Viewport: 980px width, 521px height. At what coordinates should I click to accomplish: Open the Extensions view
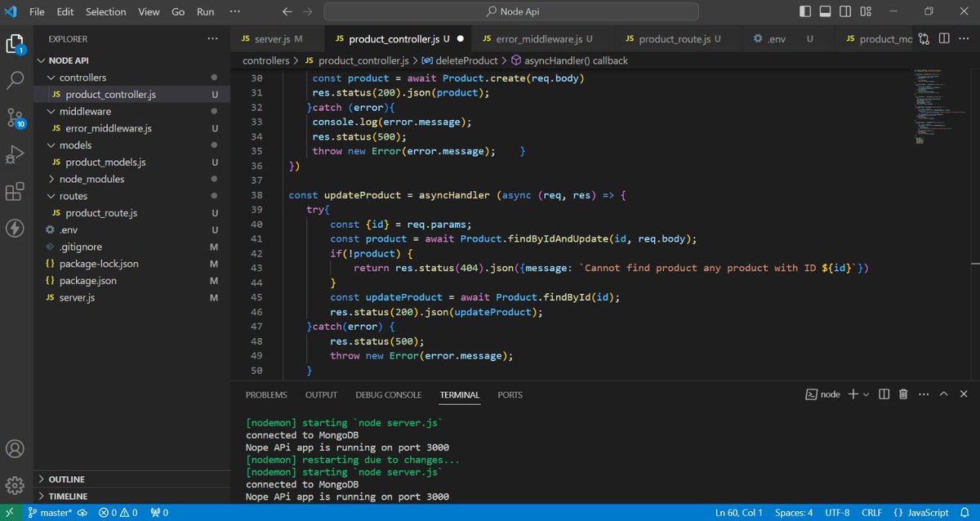(16, 191)
